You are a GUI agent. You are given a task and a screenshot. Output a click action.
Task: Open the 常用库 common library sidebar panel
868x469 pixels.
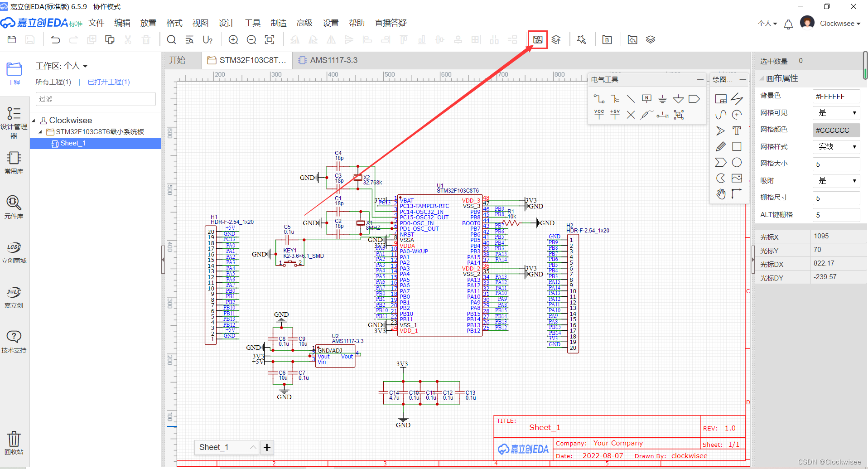(14, 163)
